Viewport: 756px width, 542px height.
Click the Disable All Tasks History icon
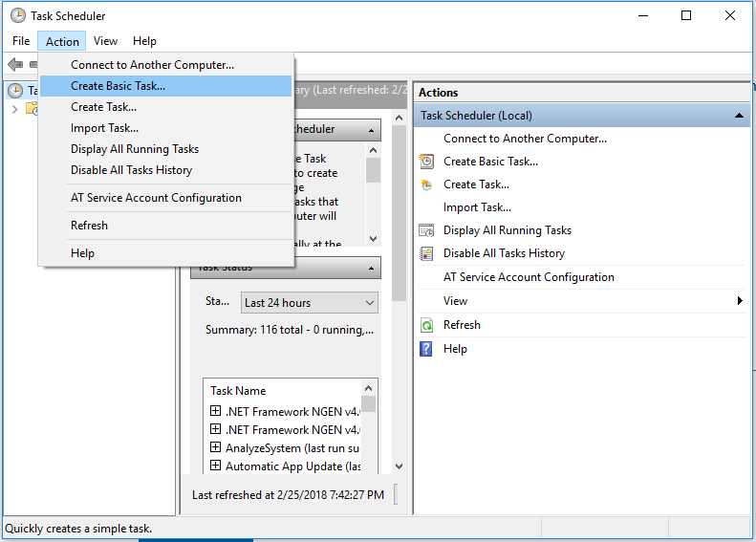pyautogui.click(x=426, y=253)
